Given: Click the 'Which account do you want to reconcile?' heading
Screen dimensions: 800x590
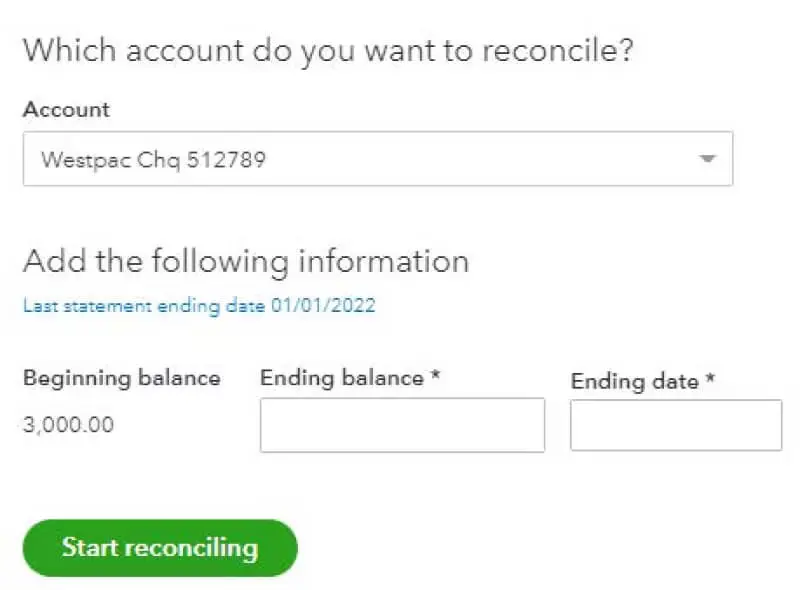Looking at the screenshot, I should (328, 51).
